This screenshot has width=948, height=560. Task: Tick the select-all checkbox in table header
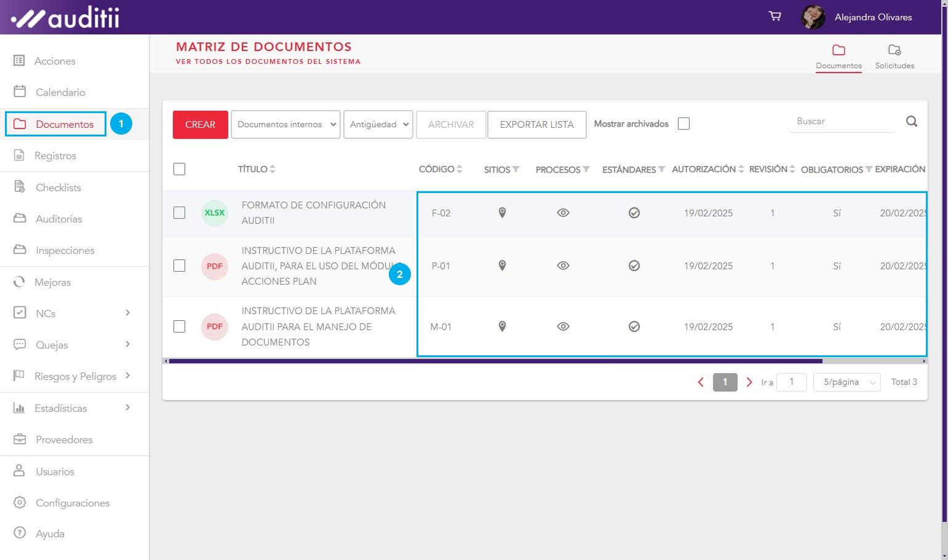[x=180, y=169]
